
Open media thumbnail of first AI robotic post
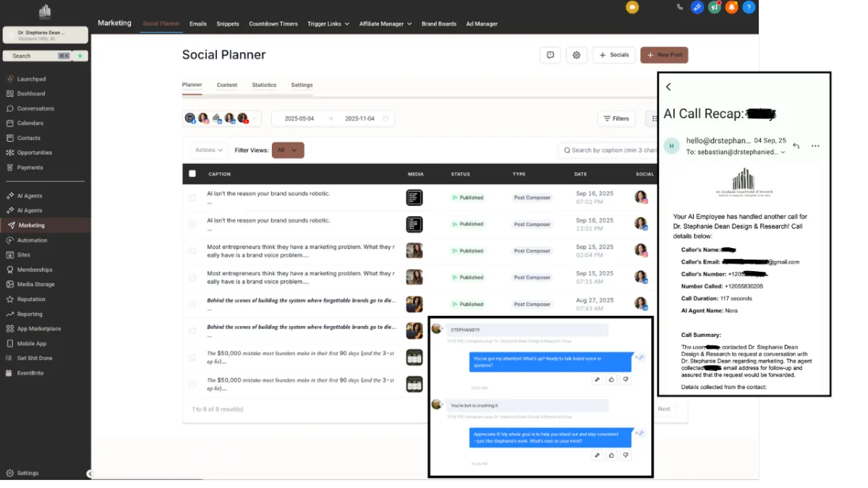point(414,197)
